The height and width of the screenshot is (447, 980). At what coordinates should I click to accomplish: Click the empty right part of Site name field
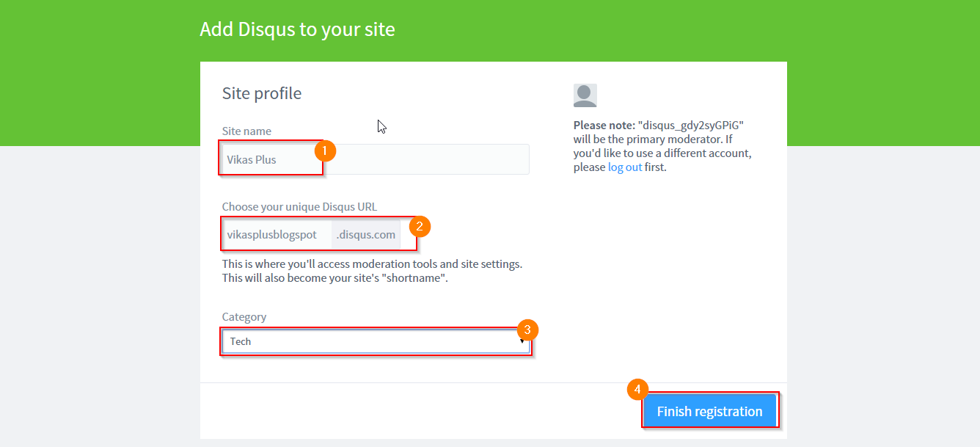(433, 159)
